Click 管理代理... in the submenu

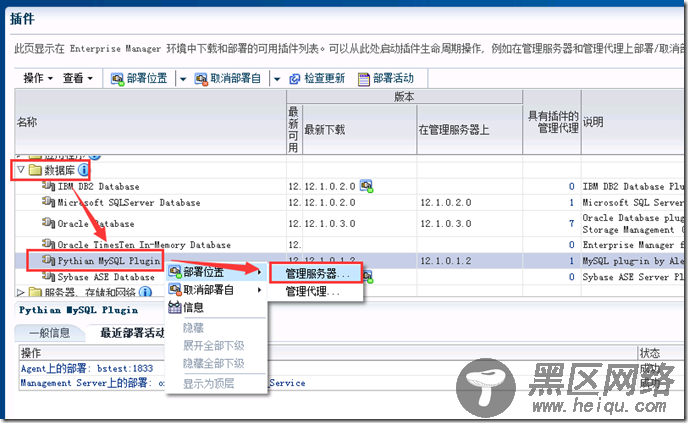[316, 291]
